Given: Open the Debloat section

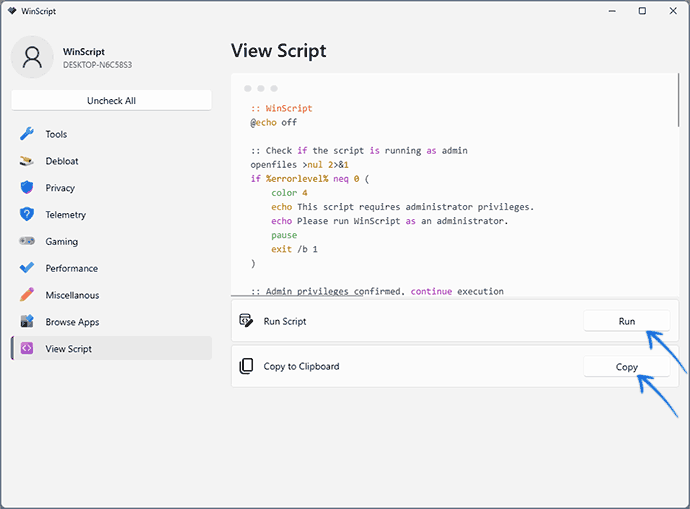Looking at the screenshot, I should 111,161.
